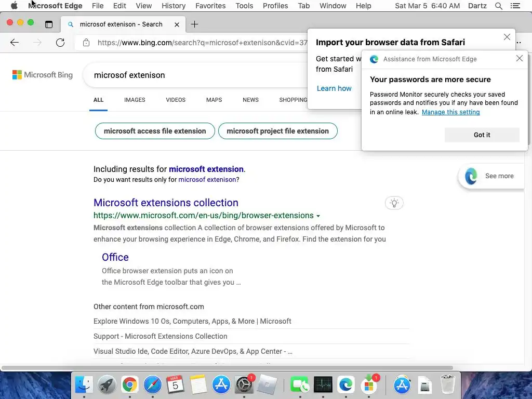Select 'microsoft access file extension' suggestion
The height and width of the screenshot is (399, 532).
[155, 131]
